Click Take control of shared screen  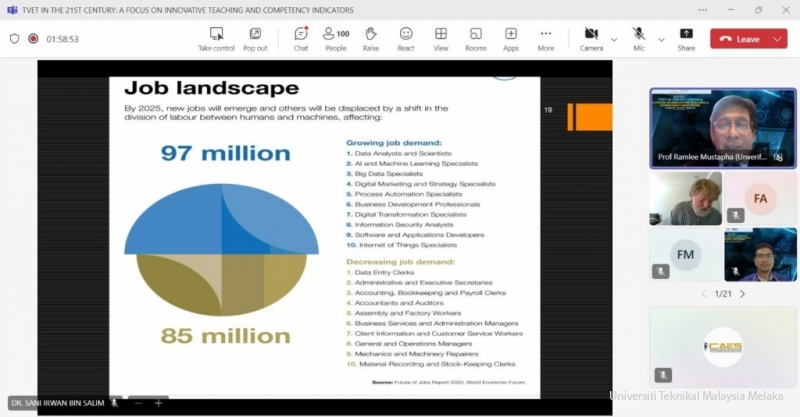click(x=216, y=38)
